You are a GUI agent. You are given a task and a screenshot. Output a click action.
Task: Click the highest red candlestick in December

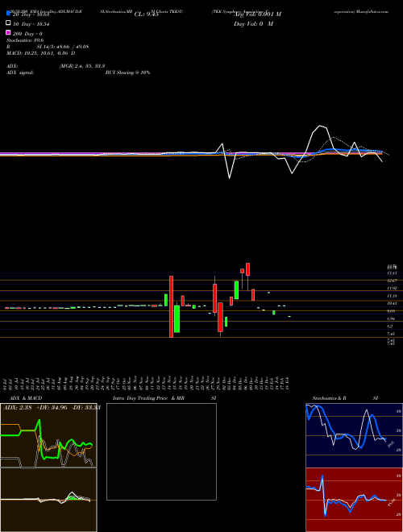[x=248, y=269]
